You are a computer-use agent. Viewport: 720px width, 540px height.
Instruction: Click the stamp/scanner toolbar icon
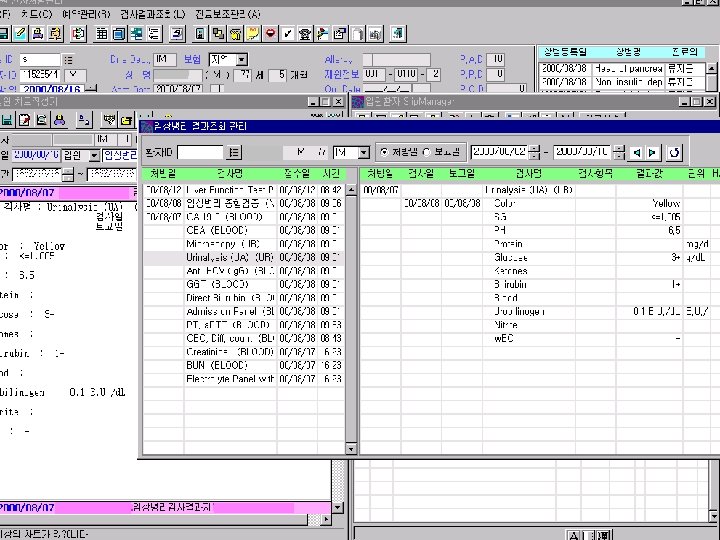tap(177, 34)
